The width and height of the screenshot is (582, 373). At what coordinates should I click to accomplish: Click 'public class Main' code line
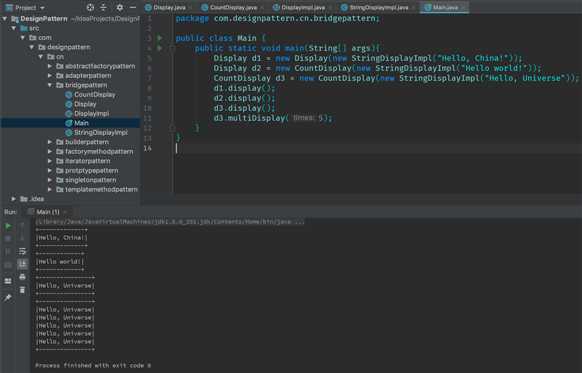pos(220,38)
